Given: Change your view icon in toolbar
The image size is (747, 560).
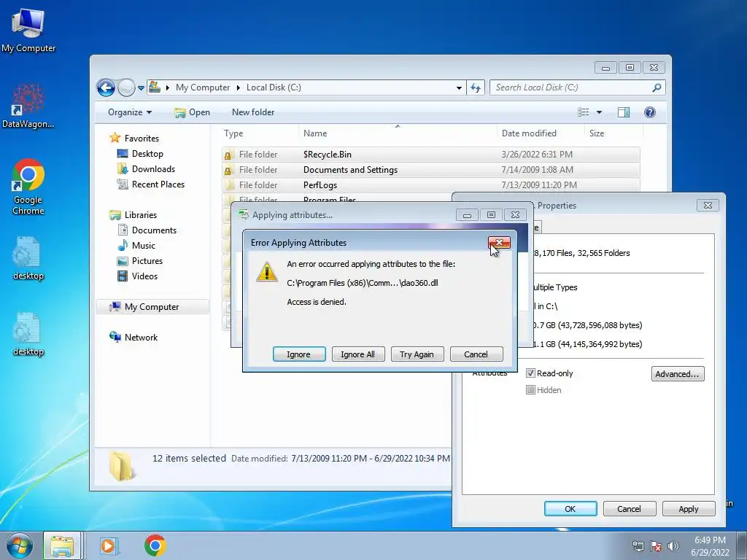Looking at the screenshot, I should (583, 112).
